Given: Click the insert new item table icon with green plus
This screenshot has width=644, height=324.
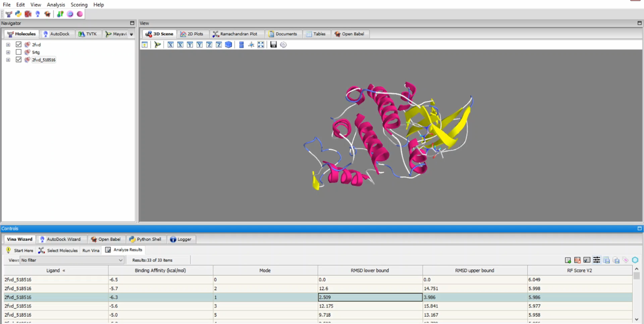Looking at the screenshot, I should (x=568, y=260).
